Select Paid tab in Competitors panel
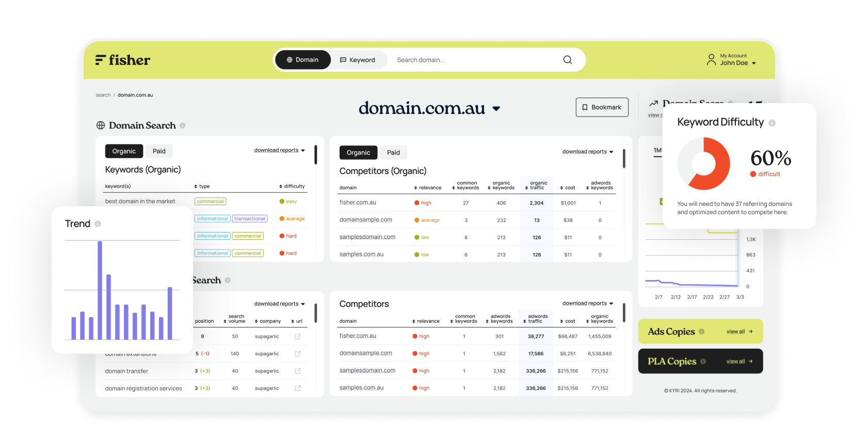The height and width of the screenshot is (429, 868). 393,153
